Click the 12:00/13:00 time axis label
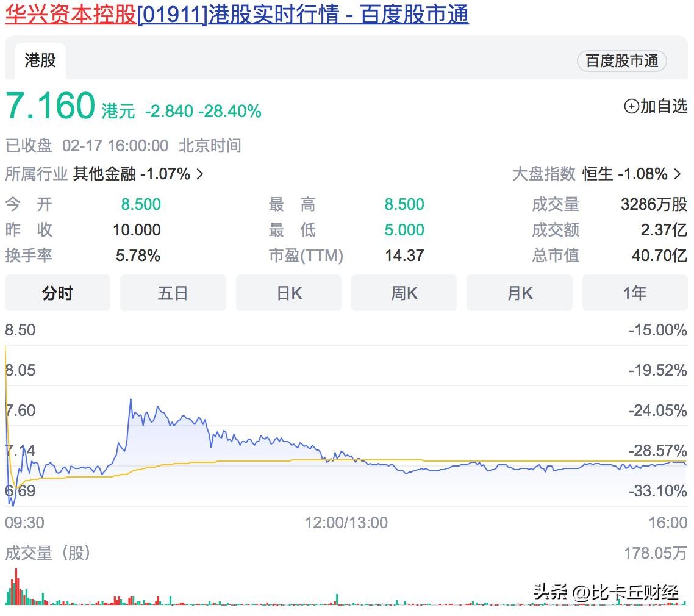 346,523
